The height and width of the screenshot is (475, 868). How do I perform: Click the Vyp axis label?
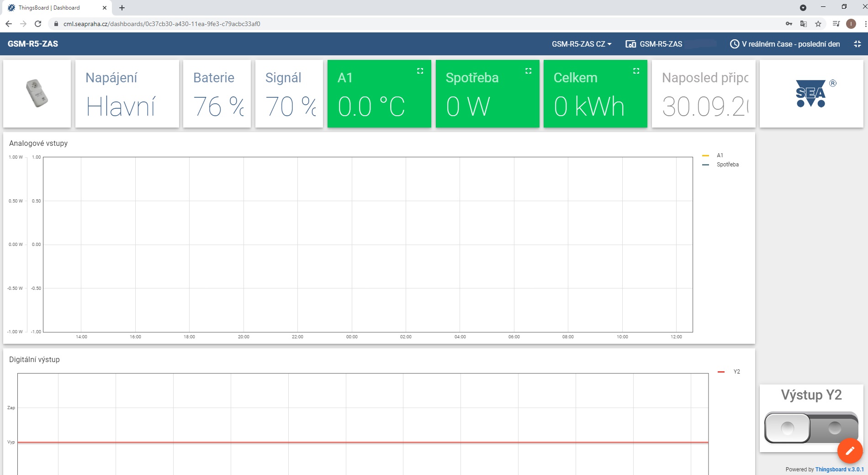[11, 442]
